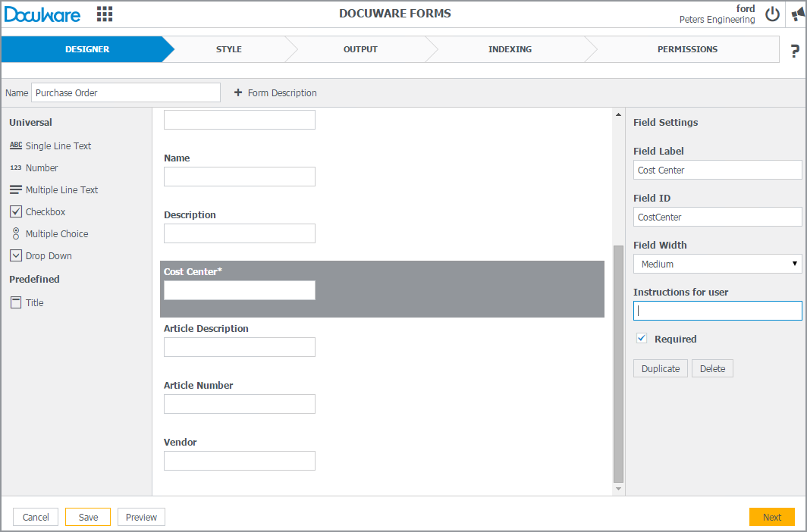Go to the INDEXING tab

coord(509,49)
